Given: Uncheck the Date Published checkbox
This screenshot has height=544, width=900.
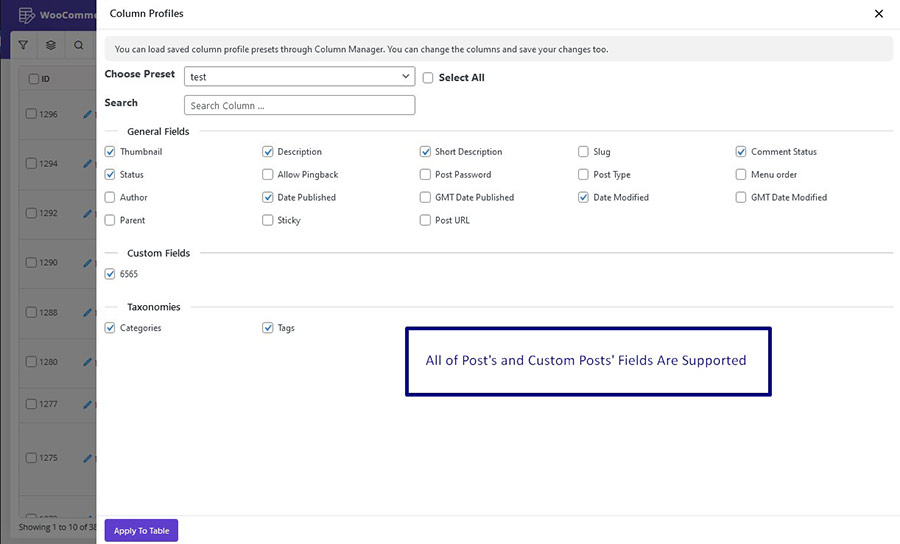Looking at the screenshot, I should click(x=267, y=197).
